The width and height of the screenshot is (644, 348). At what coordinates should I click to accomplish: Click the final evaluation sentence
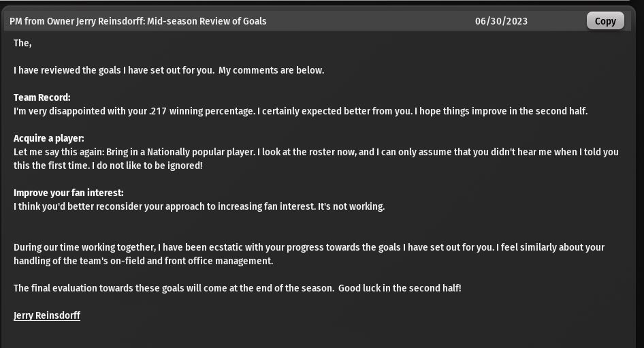coord(174,288)
